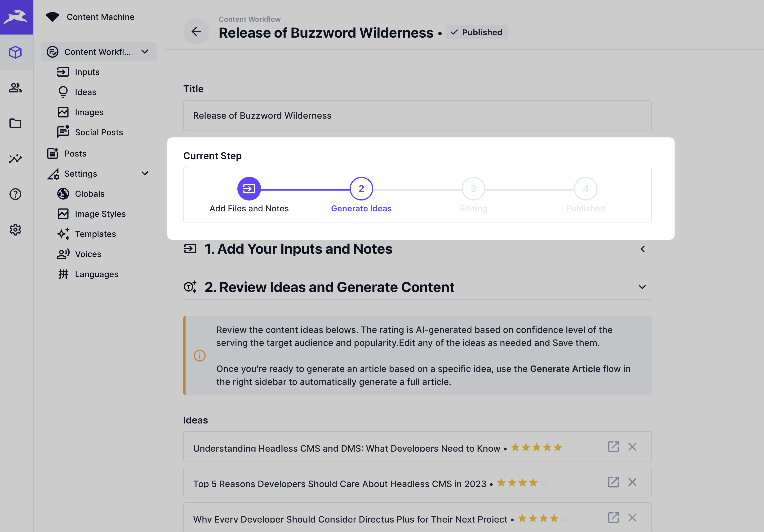Open Templates under Settings
Screen dimensions: 764x532
click(95, 234)
